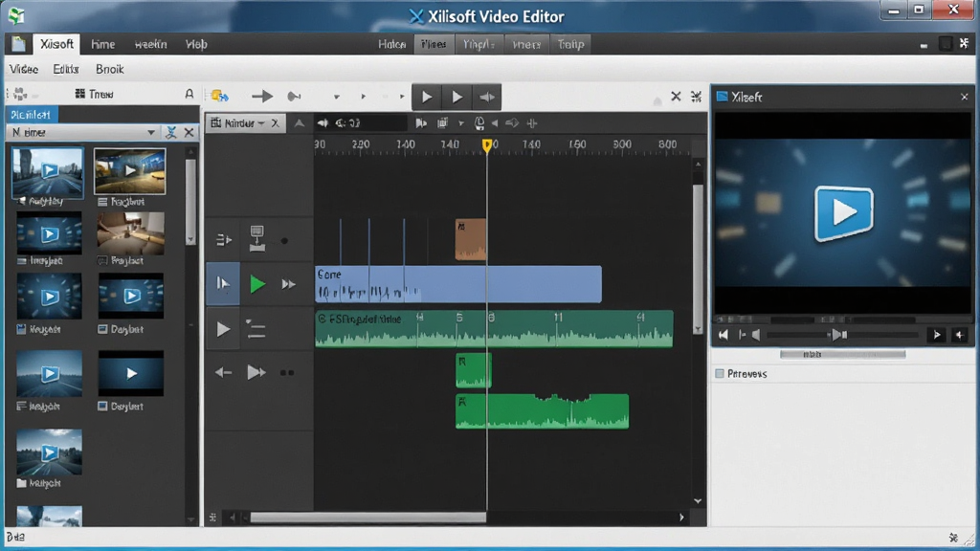
Task: Open the dropdown arrow right of grid trim icon
Action: [460, 123]
